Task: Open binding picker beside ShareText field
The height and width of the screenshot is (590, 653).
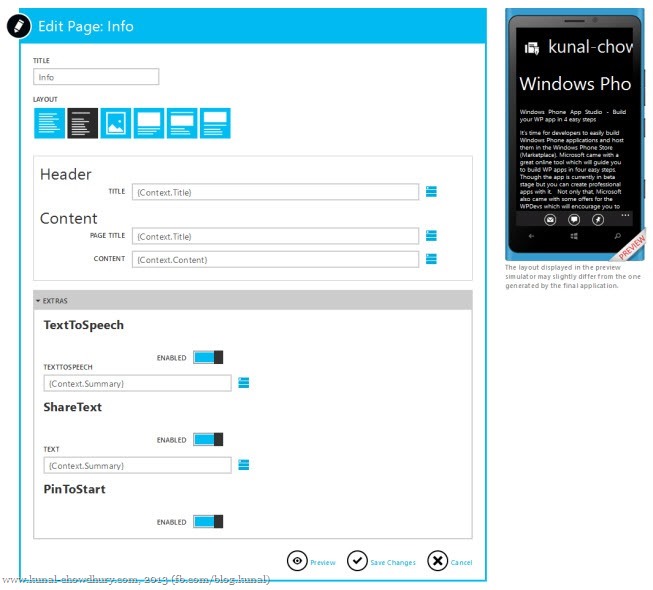Action: (x=243, y=464)
